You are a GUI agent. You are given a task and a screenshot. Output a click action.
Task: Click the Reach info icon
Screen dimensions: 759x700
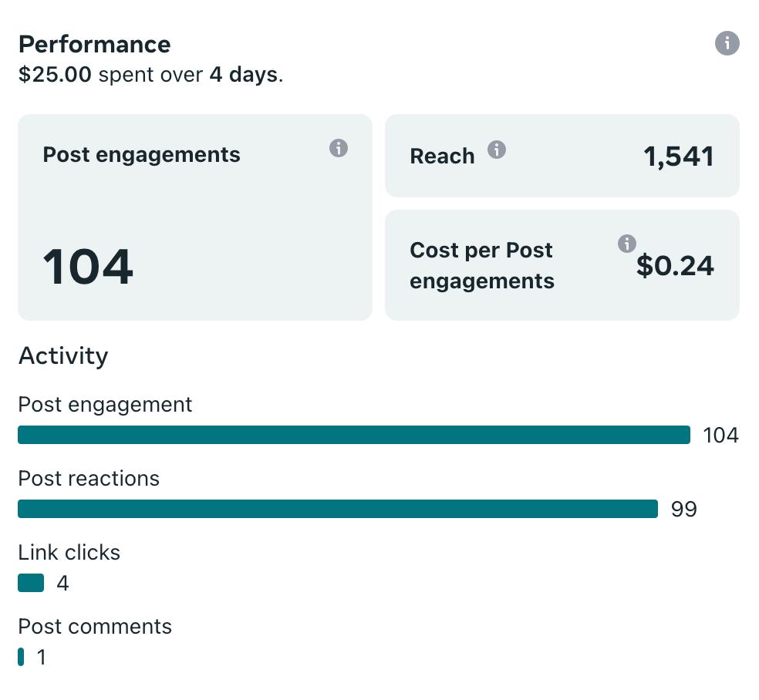tap(497, 150)
